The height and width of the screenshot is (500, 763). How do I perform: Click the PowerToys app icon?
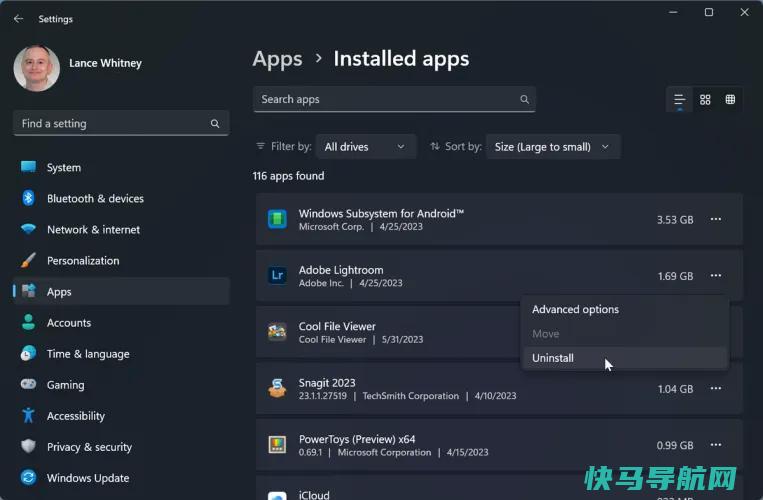[277, 445]
